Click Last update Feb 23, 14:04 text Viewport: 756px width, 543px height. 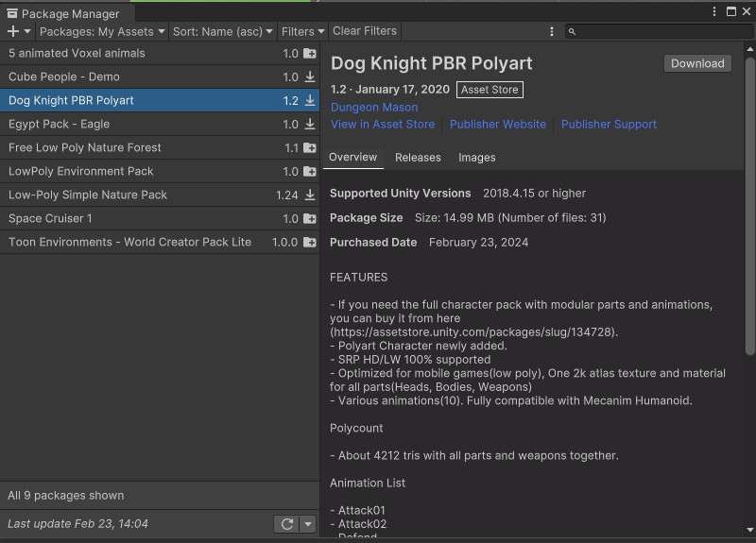coord(77,524)
